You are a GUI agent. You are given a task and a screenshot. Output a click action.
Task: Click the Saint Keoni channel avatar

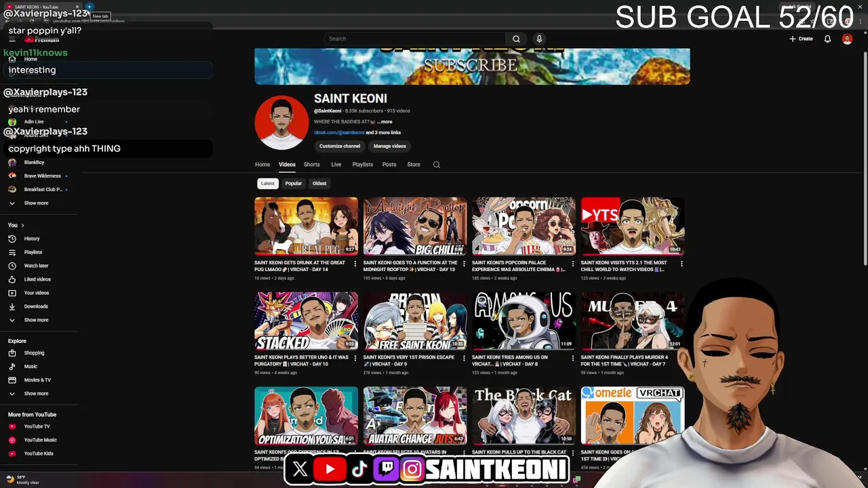(281, 123)
